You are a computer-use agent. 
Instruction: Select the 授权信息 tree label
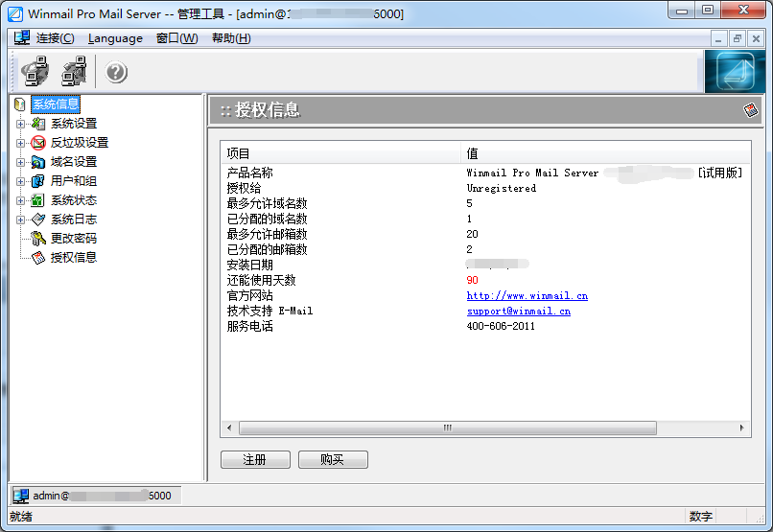click(x=74, y=258)
